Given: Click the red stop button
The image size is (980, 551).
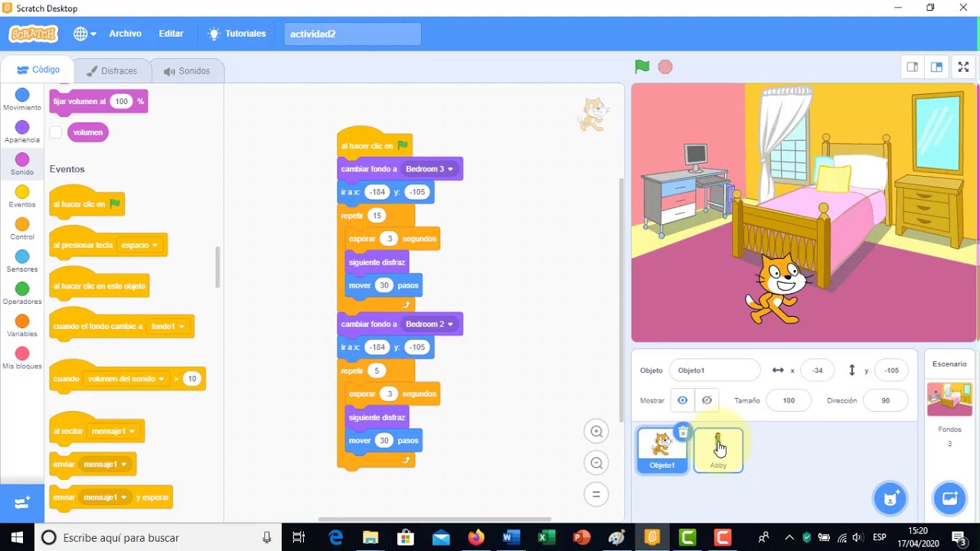Looking at the screenshot, I should coord(665,67).
